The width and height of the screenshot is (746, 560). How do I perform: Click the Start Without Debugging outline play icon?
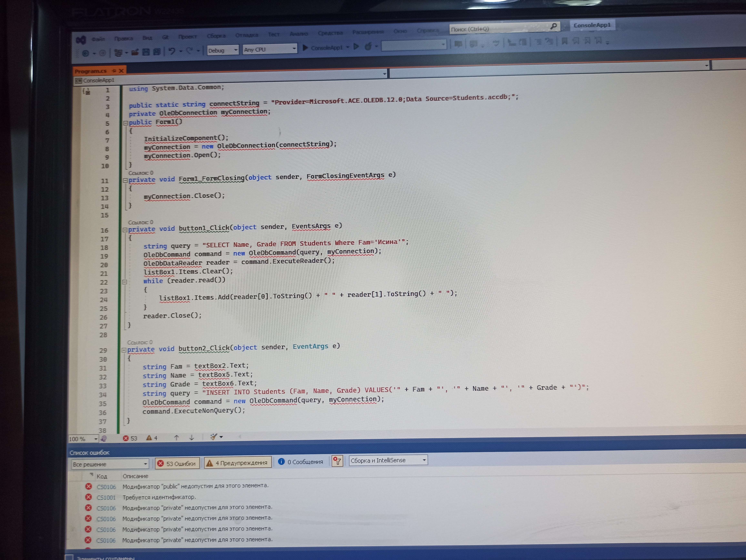(x=356, y=46)
